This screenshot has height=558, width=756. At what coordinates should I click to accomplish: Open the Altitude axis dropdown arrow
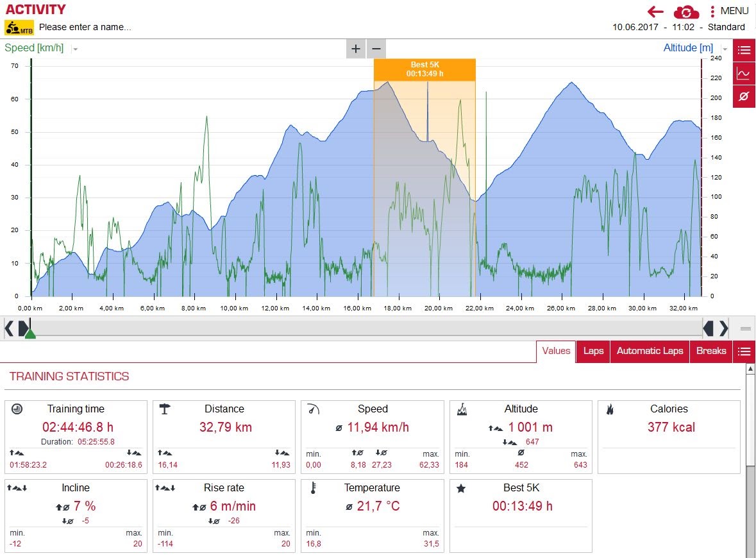click(725, 49)
